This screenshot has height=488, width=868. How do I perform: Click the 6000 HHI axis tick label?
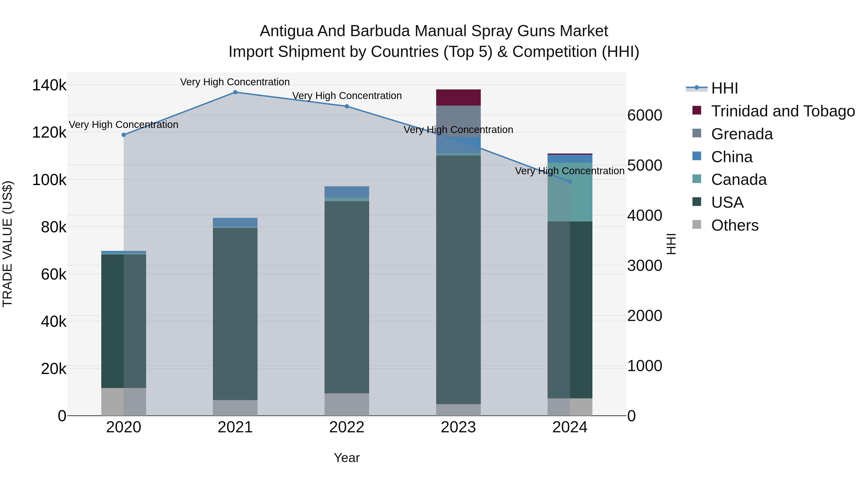[x=644, y=115]
